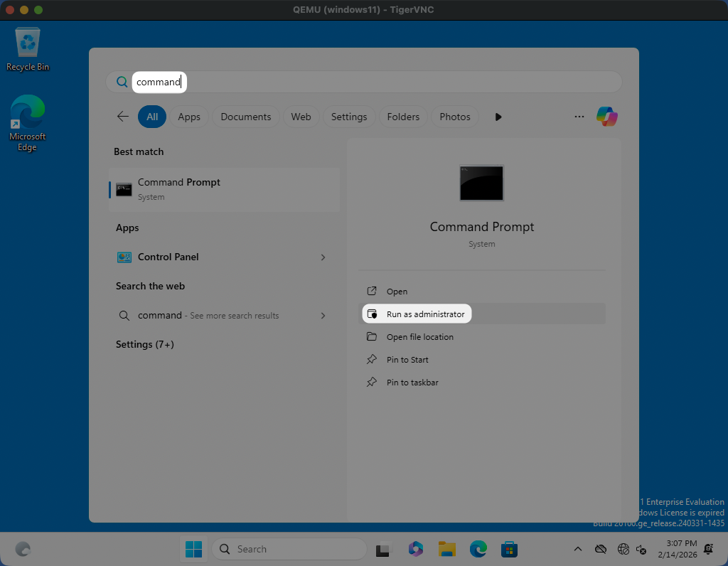Switch to the Documents filter tab
This screenshot has width=728, height=566.
coord(245,117)
